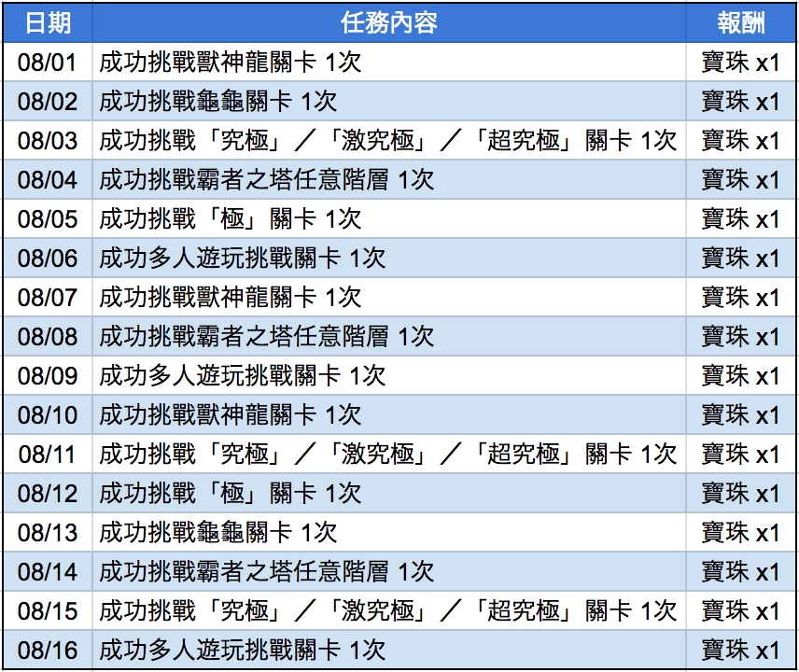Viewport: 799px width, 672px height.
Task: Click the 08/04 date cell
Action: [48, 180]
